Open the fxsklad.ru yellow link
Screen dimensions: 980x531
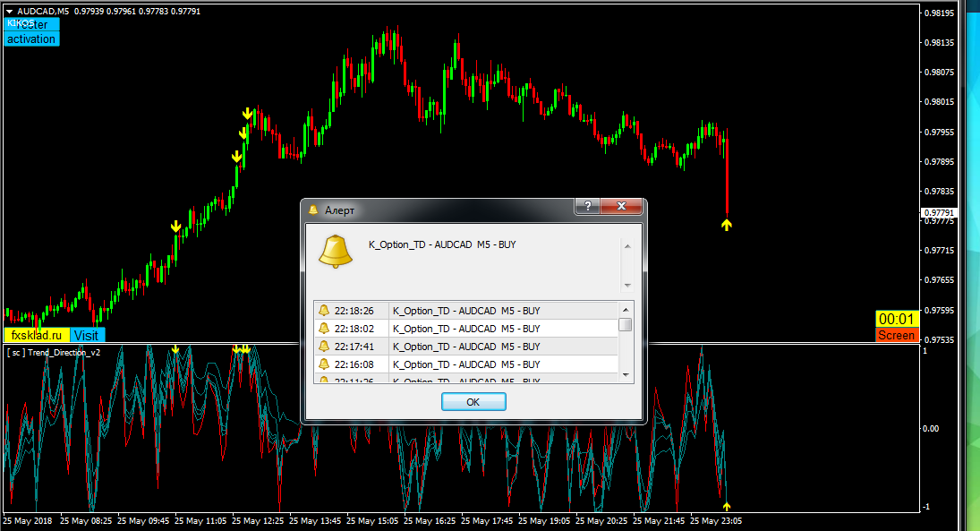(36, 335)
